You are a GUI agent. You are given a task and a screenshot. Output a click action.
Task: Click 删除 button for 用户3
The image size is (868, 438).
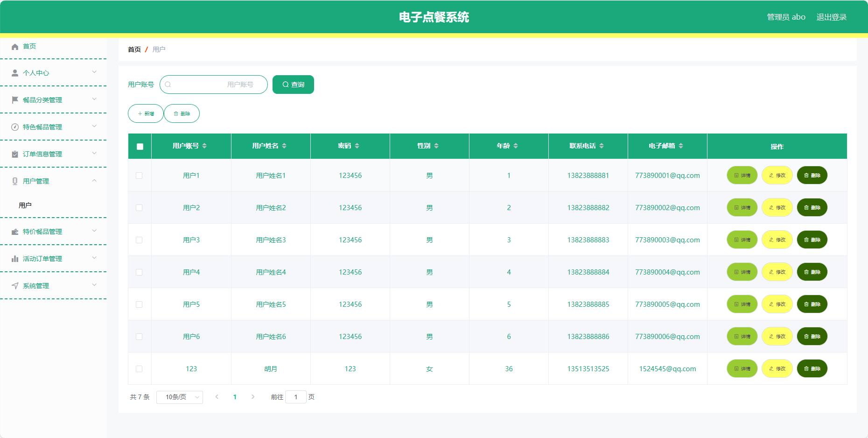(812, 240)
